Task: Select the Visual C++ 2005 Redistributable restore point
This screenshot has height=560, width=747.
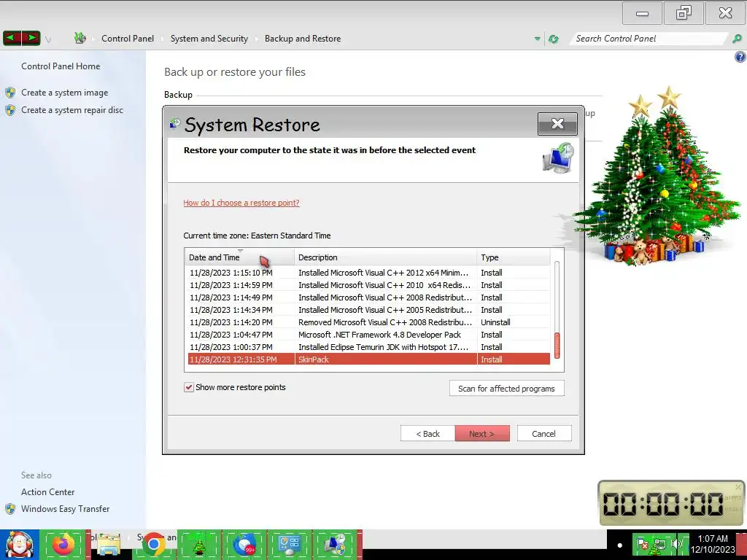Action: pos(368,310)
